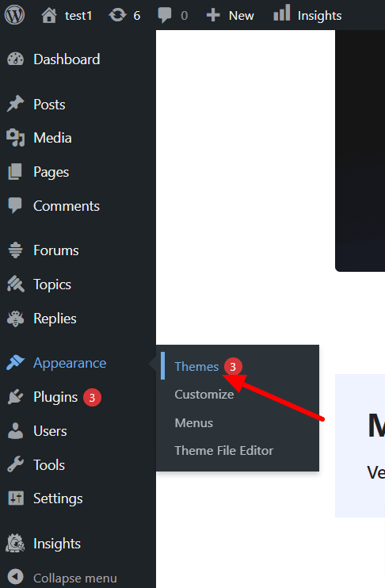Open the site home icon
Screen dimensions: 385x588
49,15
